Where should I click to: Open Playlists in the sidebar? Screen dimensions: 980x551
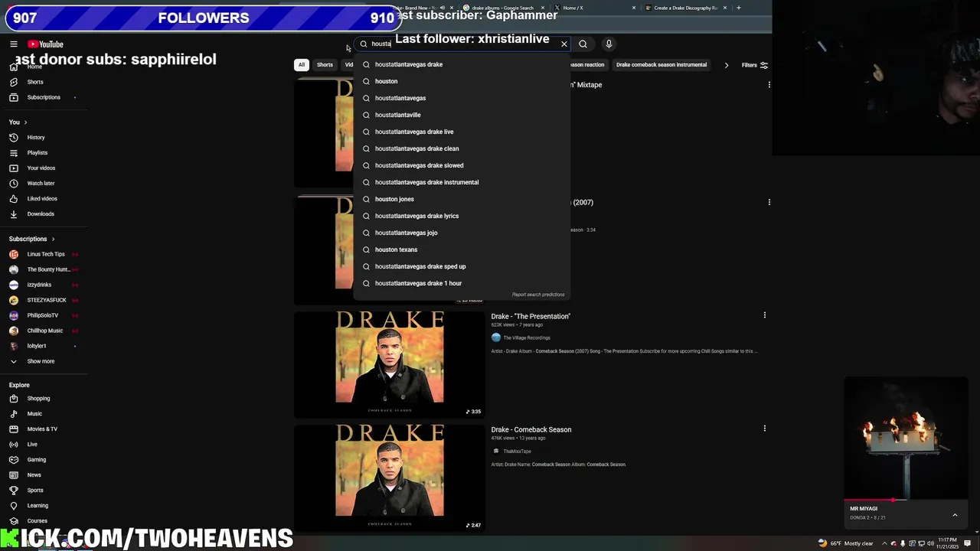pos(38,153)
